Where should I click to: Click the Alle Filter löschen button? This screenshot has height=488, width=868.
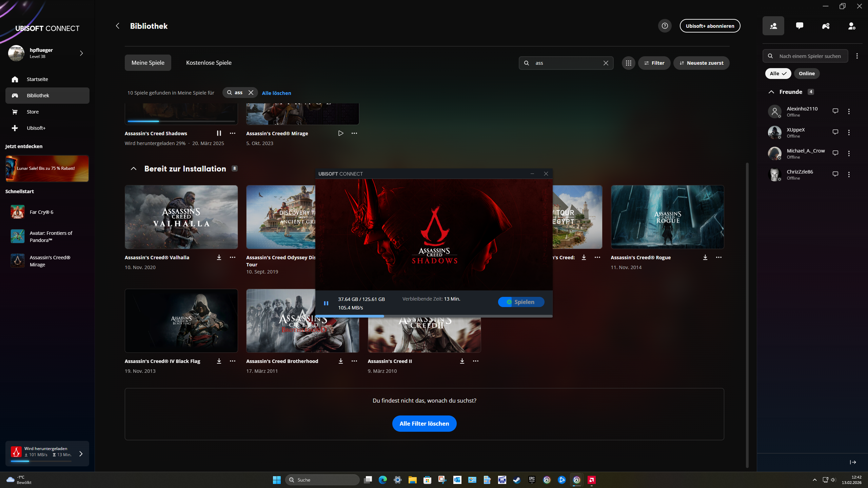[x=424, y=423]
